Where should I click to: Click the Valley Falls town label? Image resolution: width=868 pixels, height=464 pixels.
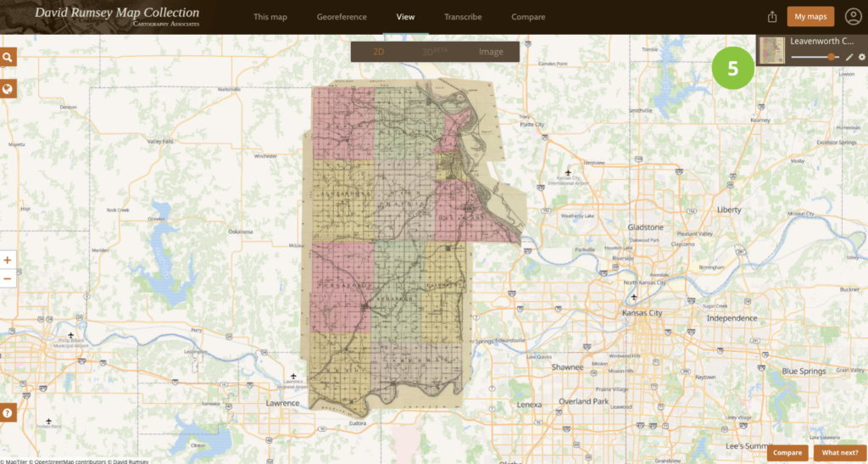pos(160,142)
